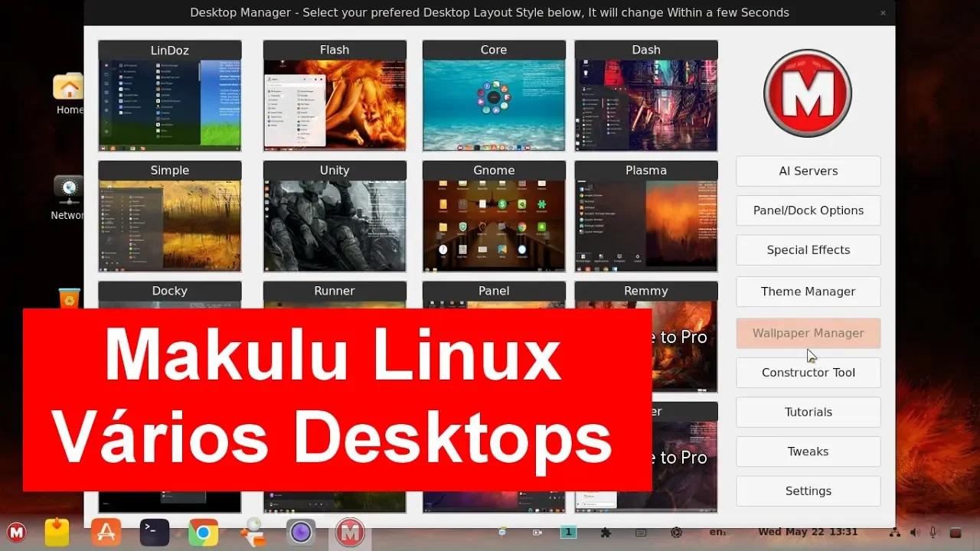Launch the Theme Manager
980x551 pixels.
(x=808, y=292)
